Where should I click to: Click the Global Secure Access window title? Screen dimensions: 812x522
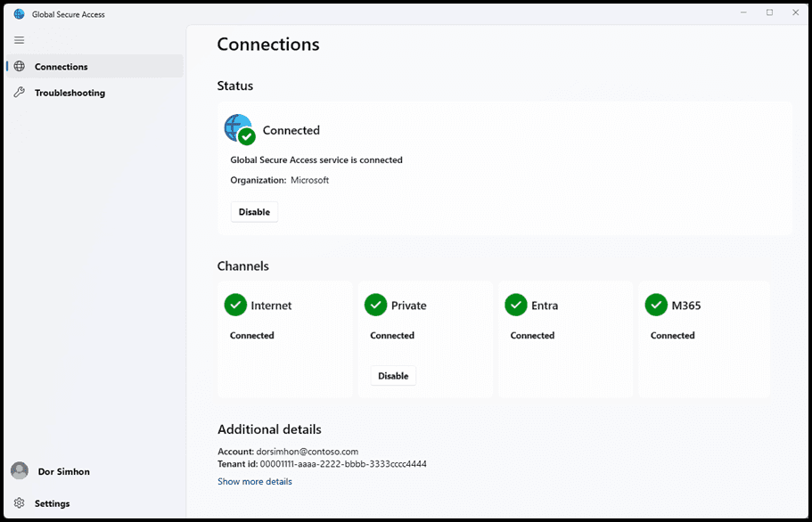pyautogui.click(x=69, y=14)
